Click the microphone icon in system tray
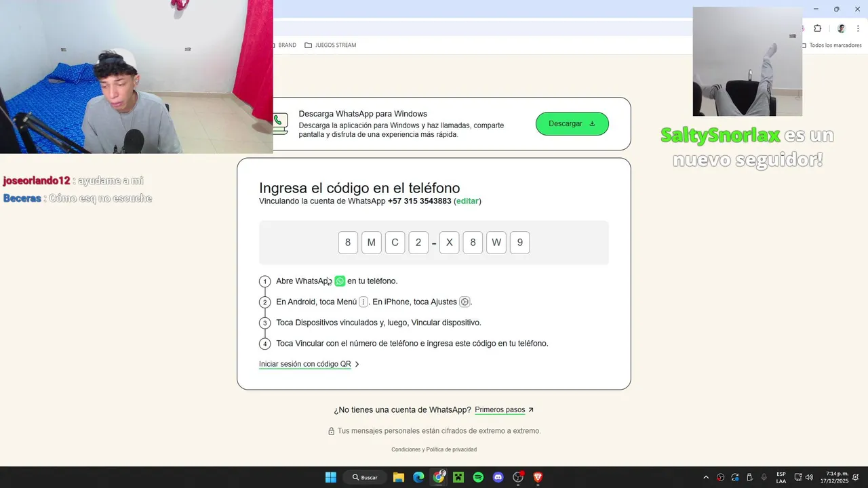This screenshot has width=868, height=488. (764, 477)
